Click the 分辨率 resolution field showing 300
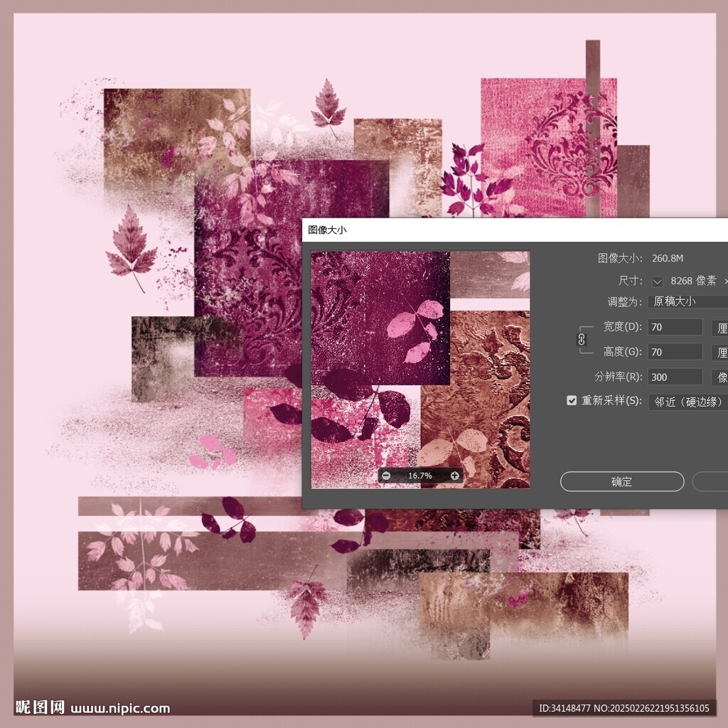Image resolution: width=728 pixels, height=728 pixels. (x=675, y=378)
